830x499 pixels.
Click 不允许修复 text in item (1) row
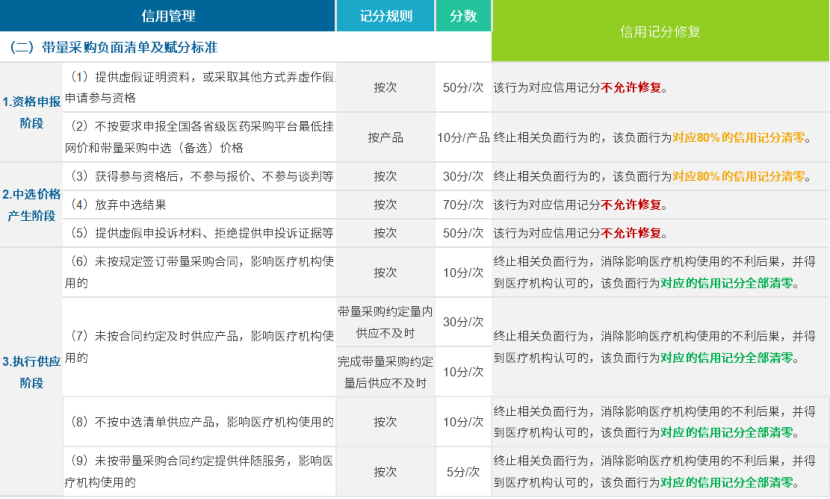(x=631, y=87)
